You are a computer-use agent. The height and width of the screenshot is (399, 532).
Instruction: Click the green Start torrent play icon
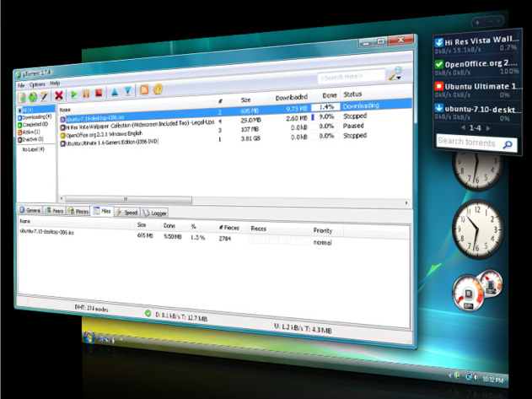(x=73, y=94)
